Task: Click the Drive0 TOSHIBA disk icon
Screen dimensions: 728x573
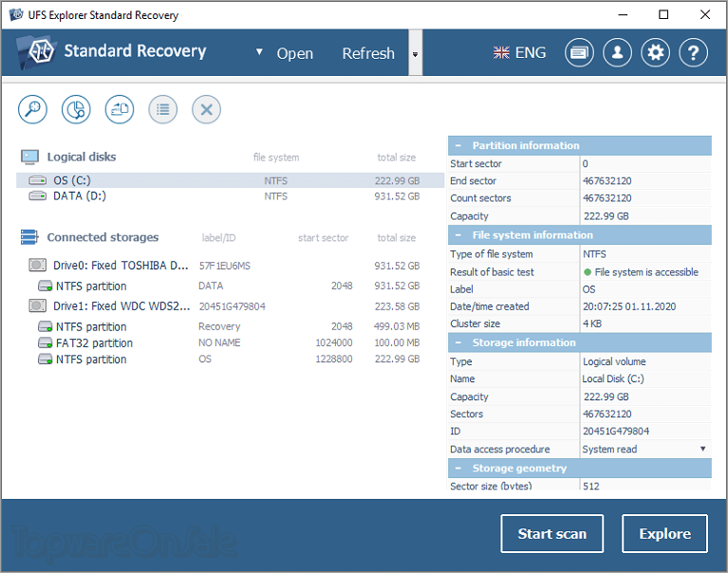Action: pyautogui.click(x=38, y=265)
